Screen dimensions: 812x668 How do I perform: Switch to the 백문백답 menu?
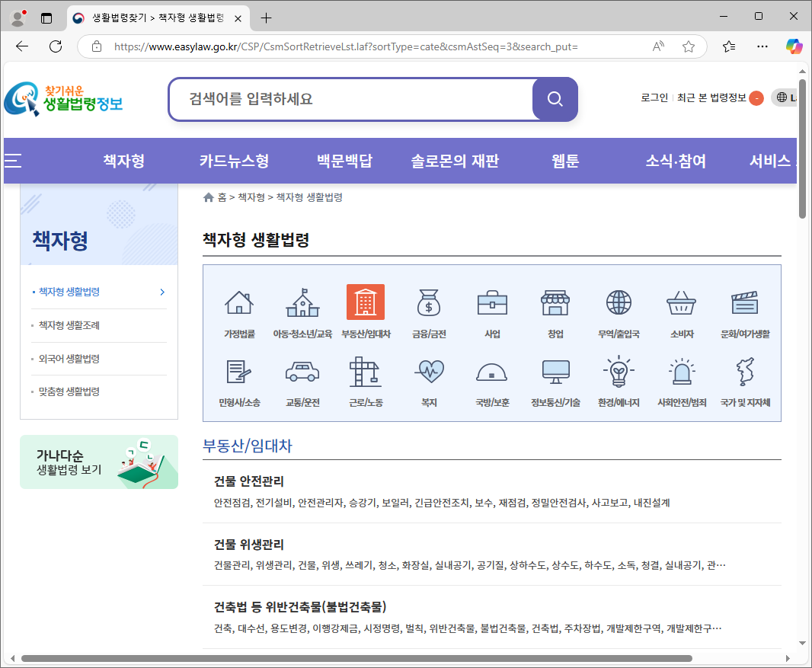(x=344, y=161)
